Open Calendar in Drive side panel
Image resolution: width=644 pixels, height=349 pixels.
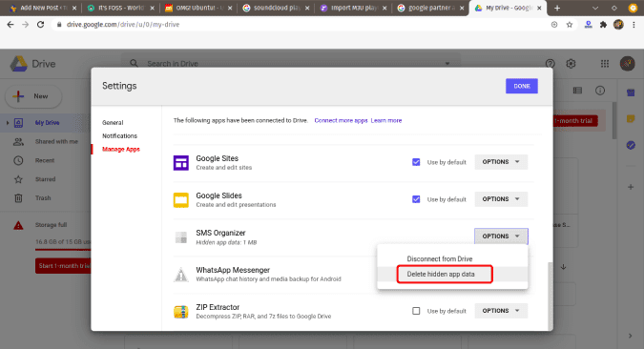coord(631,92)
